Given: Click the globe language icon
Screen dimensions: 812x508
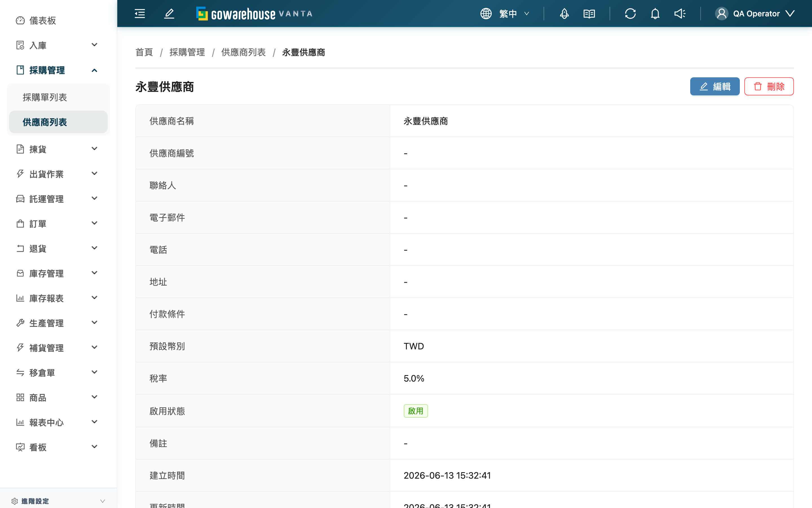Looking at the screenshot, I should click(486, 14).
